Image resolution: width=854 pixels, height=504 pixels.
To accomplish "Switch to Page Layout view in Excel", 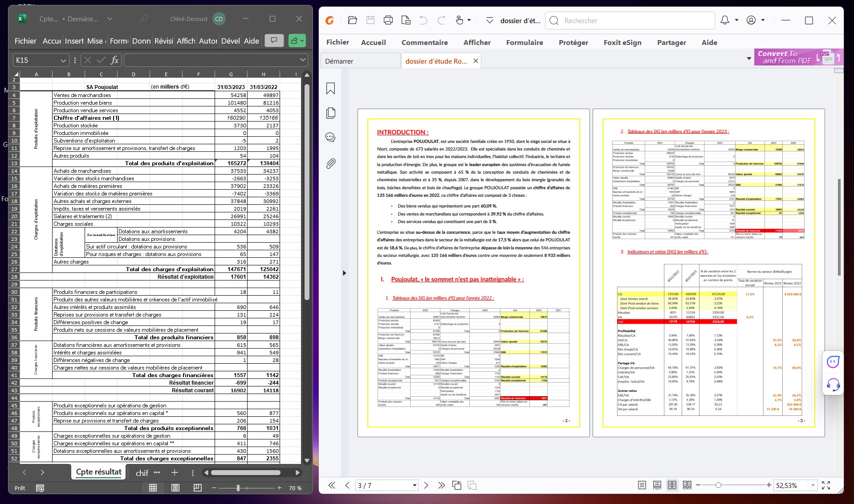I will (175, 488).
